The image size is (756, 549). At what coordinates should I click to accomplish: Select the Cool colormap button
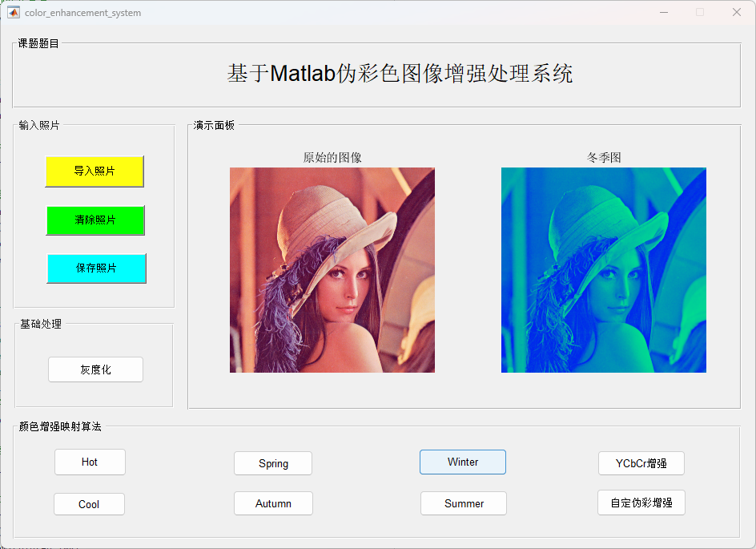tap(89, 504)
